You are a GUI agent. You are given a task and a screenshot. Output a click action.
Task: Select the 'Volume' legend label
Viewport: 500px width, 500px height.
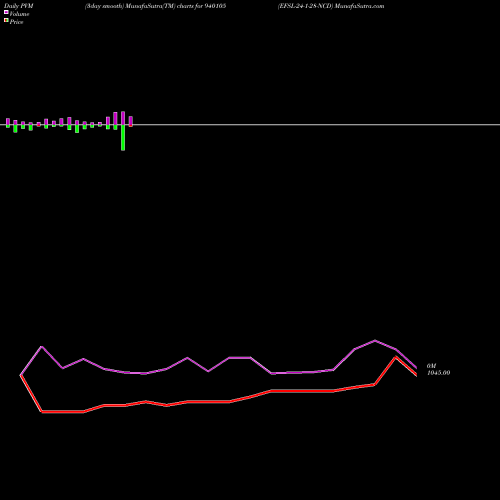click(x=19, y=14)
